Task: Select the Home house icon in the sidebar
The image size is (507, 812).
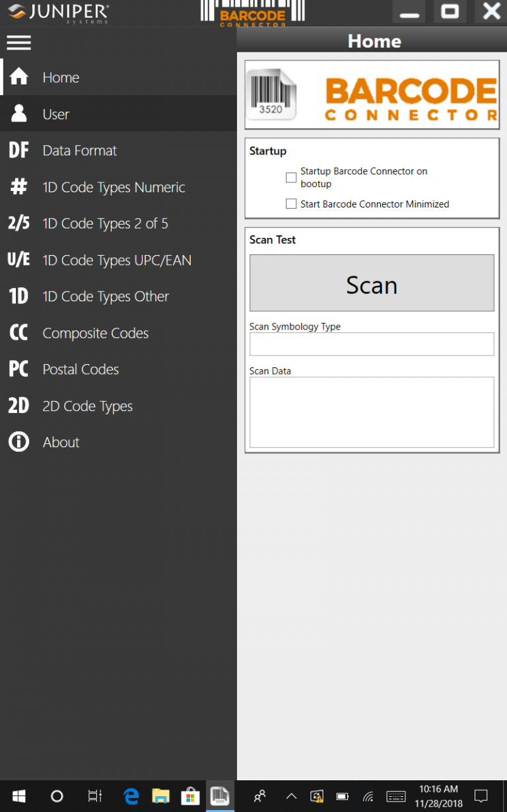Action: click(x=18, y=77)
